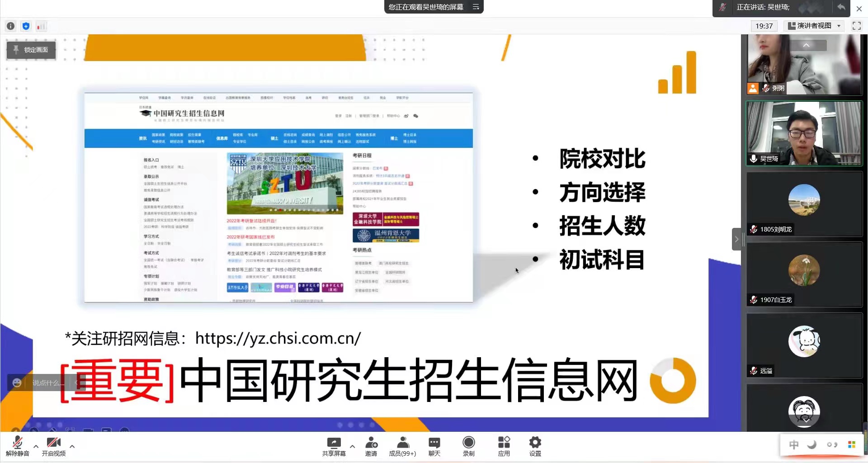The image size is (868, 463).
Task: Unmute the microphone
Action: click(18, 446)
